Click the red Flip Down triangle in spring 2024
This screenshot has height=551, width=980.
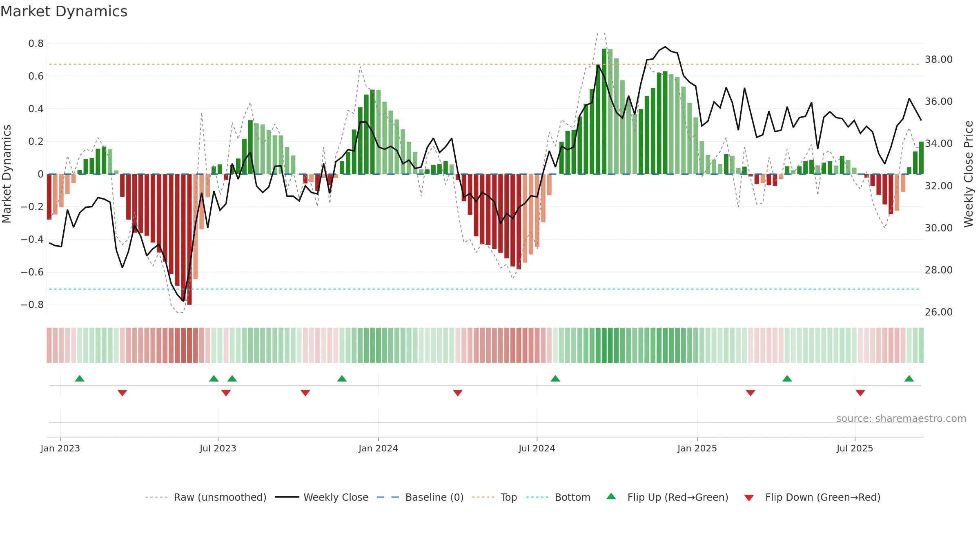[458, 393]
